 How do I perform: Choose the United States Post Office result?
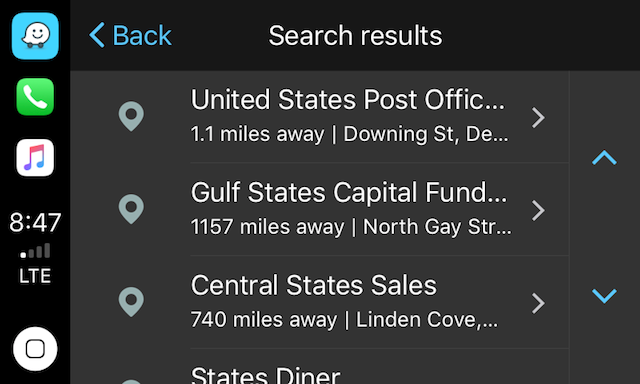tap(320, 117)
